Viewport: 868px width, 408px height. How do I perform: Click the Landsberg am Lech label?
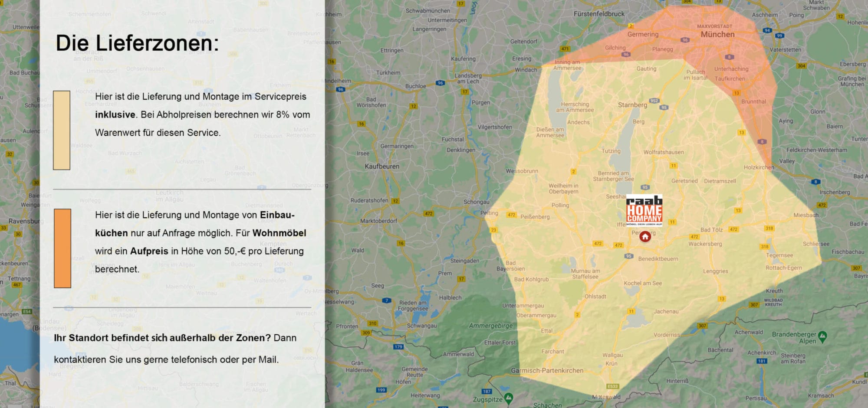[x=467, y=78]
